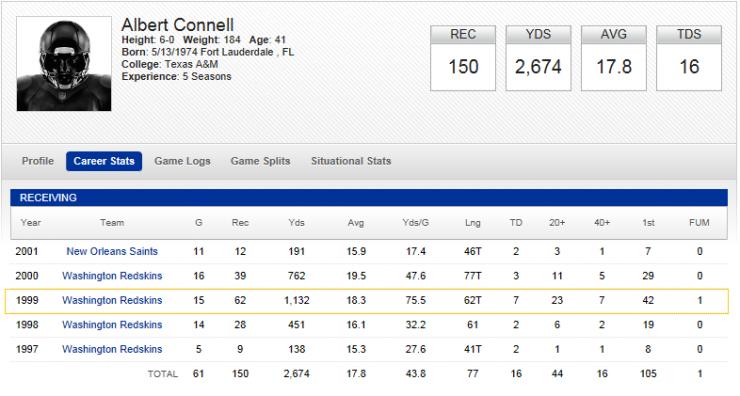This screenshot has height=396, width=740.
Task: Open New Orleans Saints team link for 2001
Action: pos(112,251)
